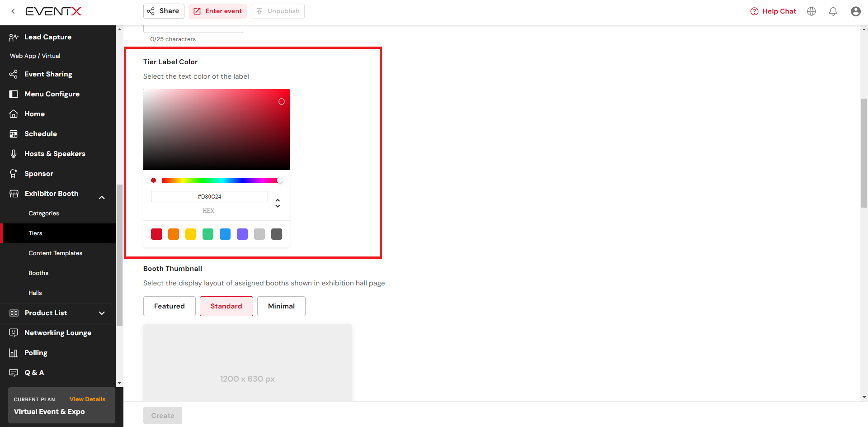Click the back arrow next to EventX logo
The width and height of the screenshot is (868, 427).
coord(13,11)
